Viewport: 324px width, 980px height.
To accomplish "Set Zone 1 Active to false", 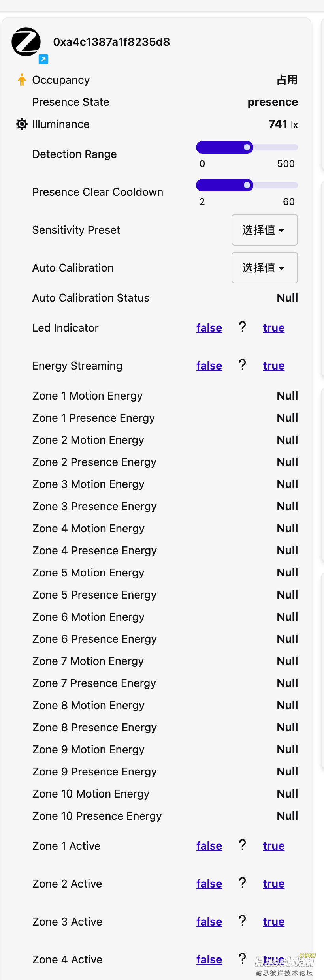I will [209, 846].
